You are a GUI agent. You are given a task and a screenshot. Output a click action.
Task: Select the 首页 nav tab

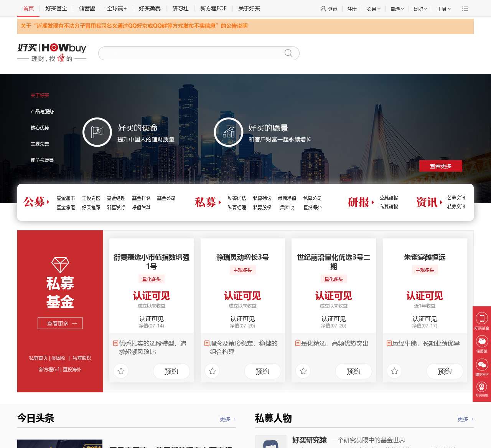click(x=28, y=8)
